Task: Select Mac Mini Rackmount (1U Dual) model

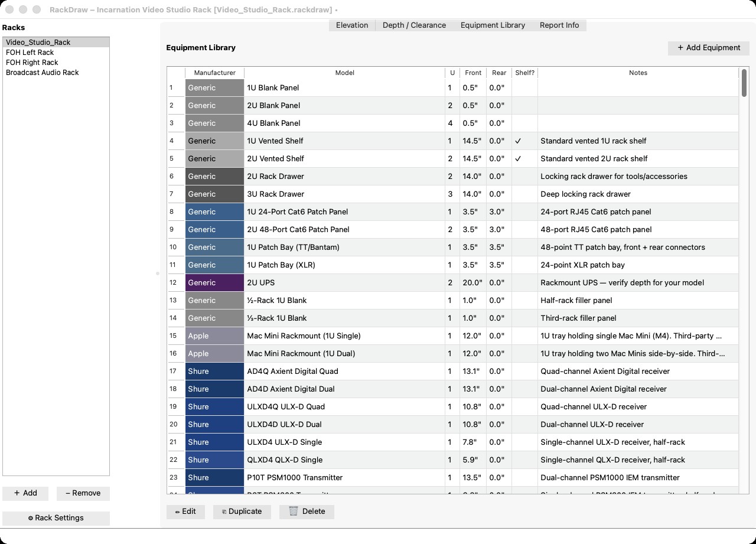Action: 344,354
